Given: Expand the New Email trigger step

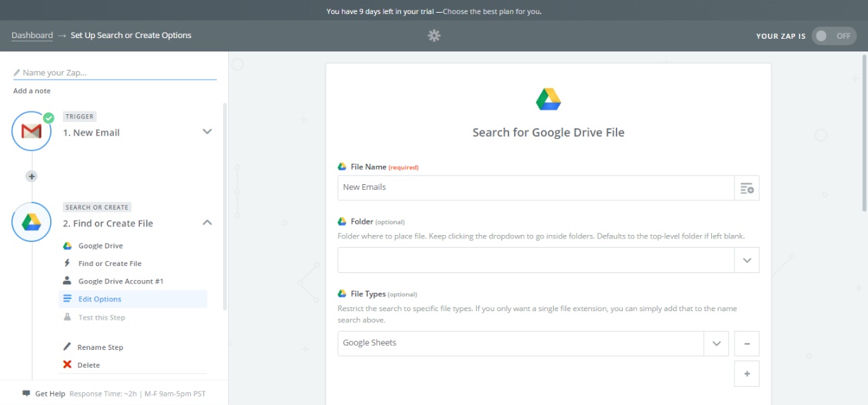Looking at the screenshot, I should [207, 132].
